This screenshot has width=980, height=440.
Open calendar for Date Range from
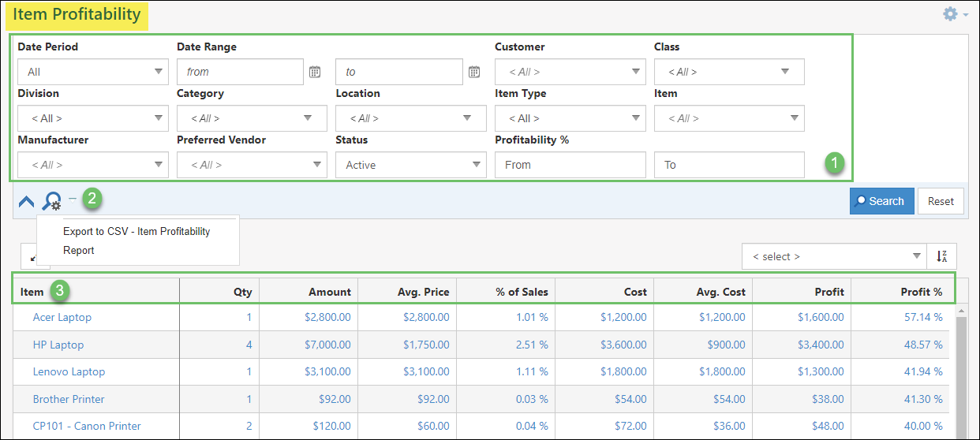[x=315, y=72]
